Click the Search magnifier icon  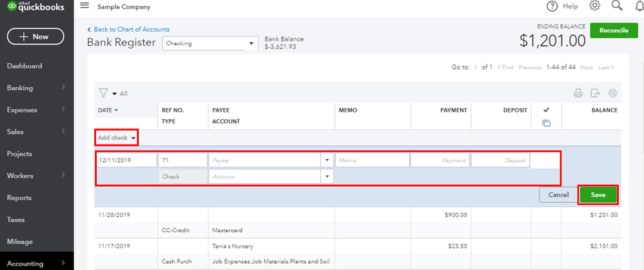coord(617,6)
